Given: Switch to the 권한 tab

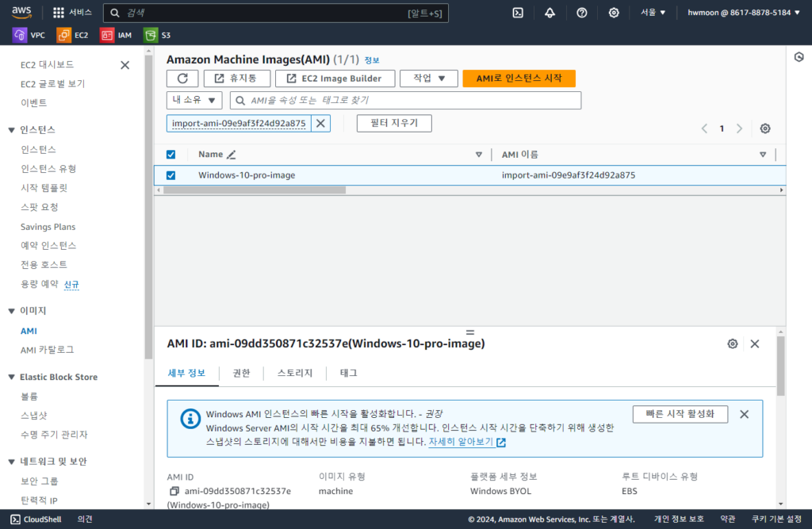Looking at the screenshot, I should point(241,373).
